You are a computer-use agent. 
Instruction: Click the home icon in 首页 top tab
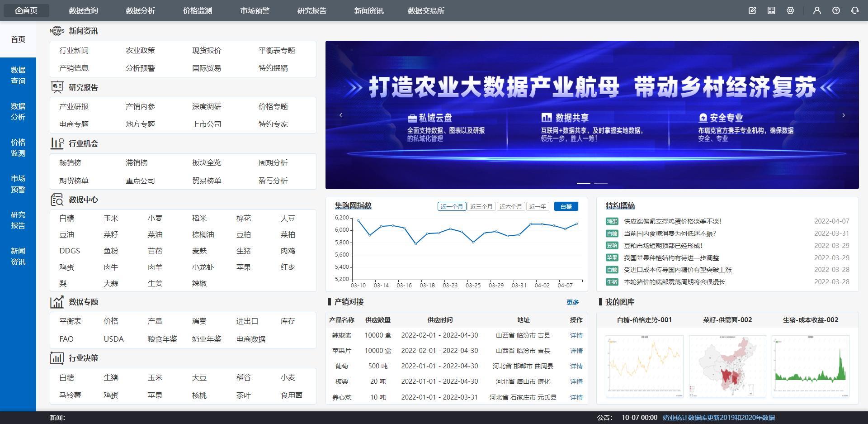tap(19, 10)
